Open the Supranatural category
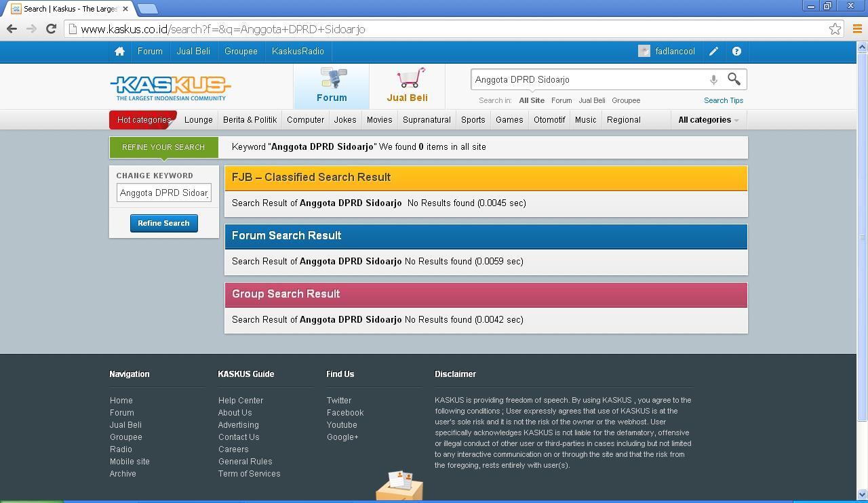Viewport: 868px width, 503px height. (427, 120)
